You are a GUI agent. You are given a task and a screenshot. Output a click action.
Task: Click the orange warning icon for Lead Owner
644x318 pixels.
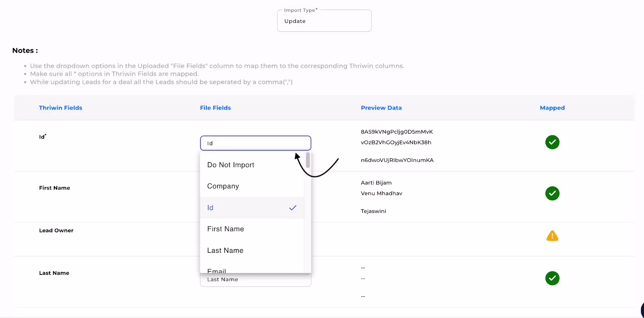click(x=552, y=236)
